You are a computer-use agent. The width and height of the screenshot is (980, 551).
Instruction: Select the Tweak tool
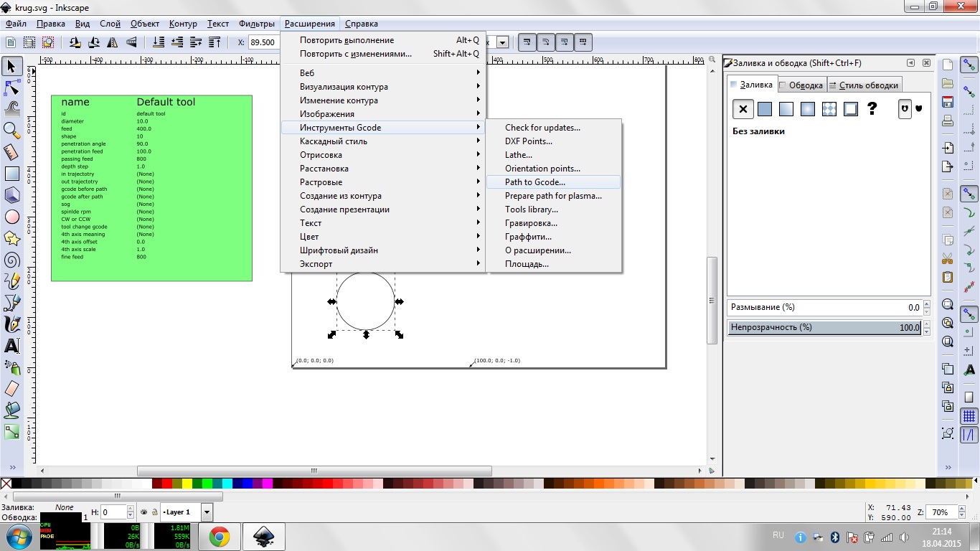pyautogui.click(x=11, y=108)
